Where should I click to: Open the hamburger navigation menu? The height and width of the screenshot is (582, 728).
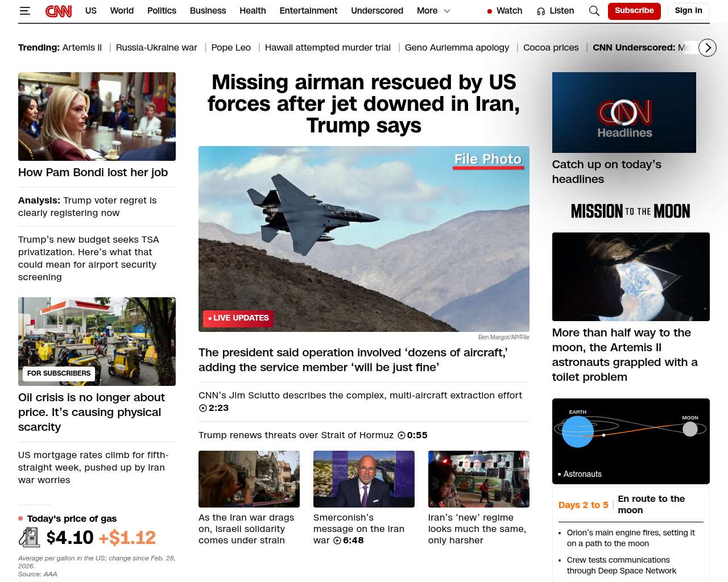coord(24,11)
